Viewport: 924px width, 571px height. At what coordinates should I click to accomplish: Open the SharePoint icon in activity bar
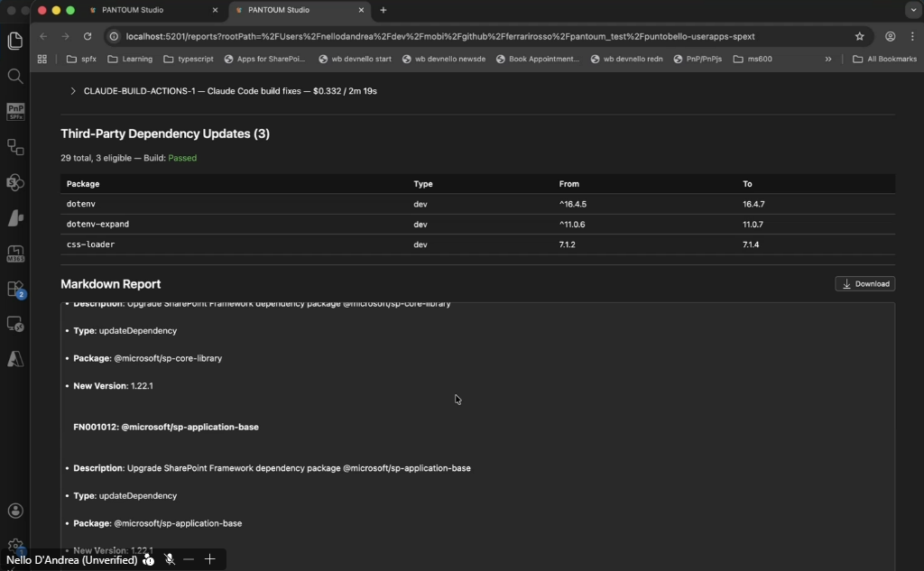pos(14,182)
